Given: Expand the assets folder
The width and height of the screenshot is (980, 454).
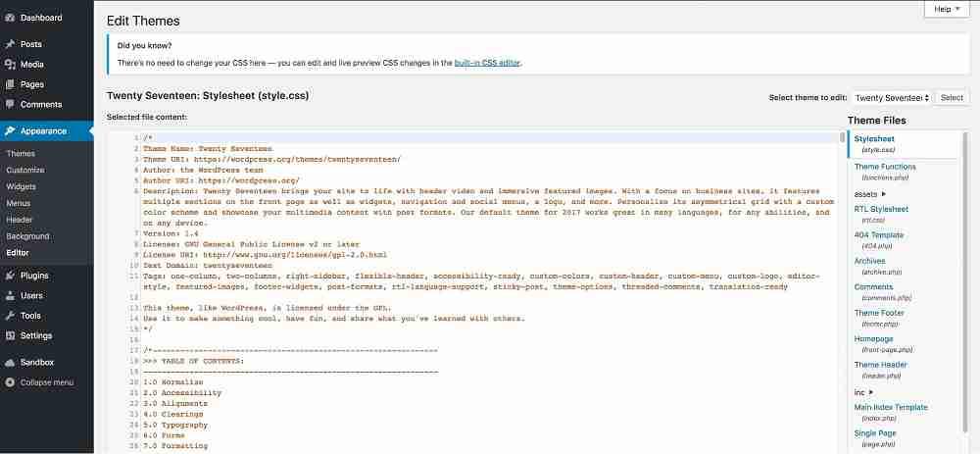Looking at the screenshot, I should click(870, 194).
